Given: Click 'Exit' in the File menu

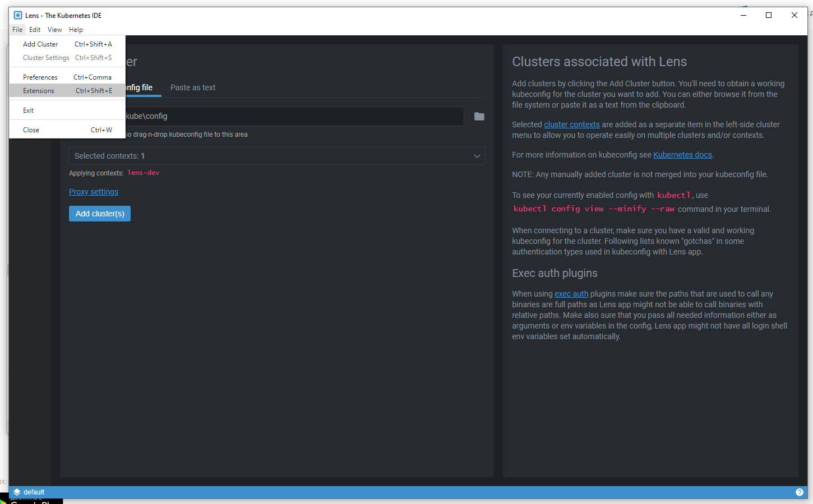Looking at the screenshot, I should [x=28, y=110].
